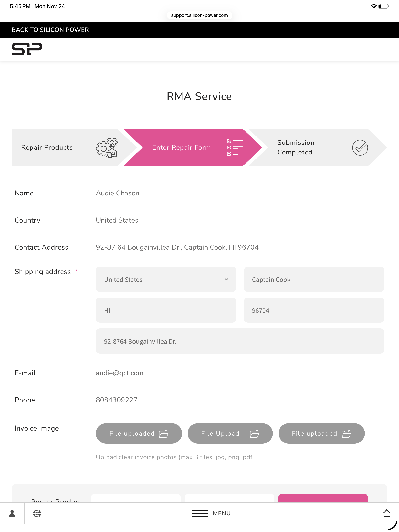Click the checklist icon in Enter Repair Form
Viewport: 399px width, 532px height.
234,147
